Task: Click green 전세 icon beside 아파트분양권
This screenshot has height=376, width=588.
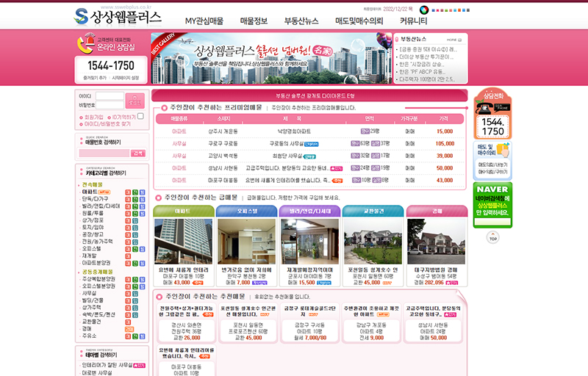Action: [x=135, y=264]
